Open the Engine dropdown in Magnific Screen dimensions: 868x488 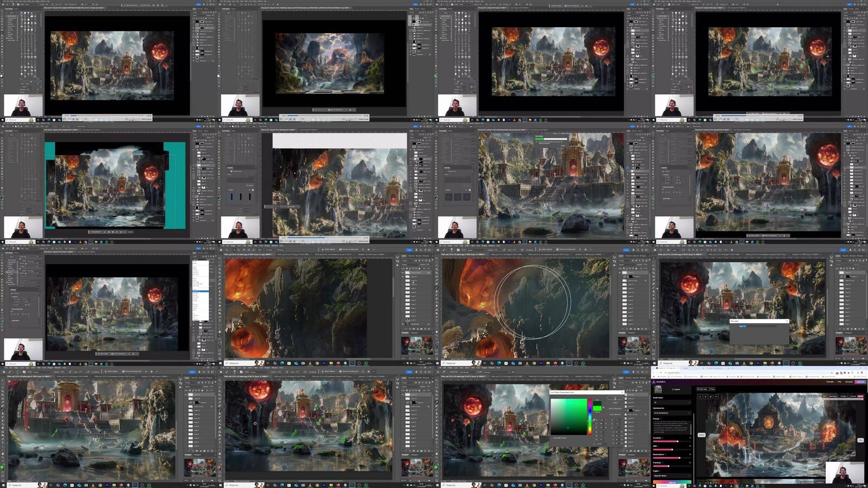pos(672,476)
